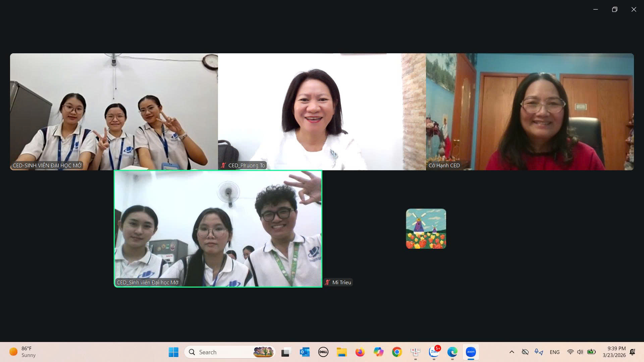Viewport: 644px width, 362px height.
Task: Open File Explorer folder icon
Action: 341,352
